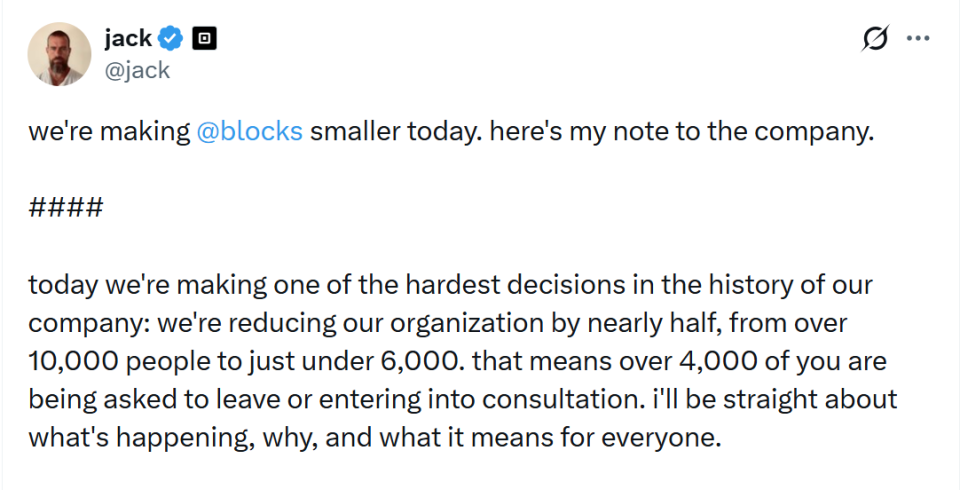Viewport: 960px width, 490px height.
Task: Open jack's profile picture
Action: click(x=59, y=54)
